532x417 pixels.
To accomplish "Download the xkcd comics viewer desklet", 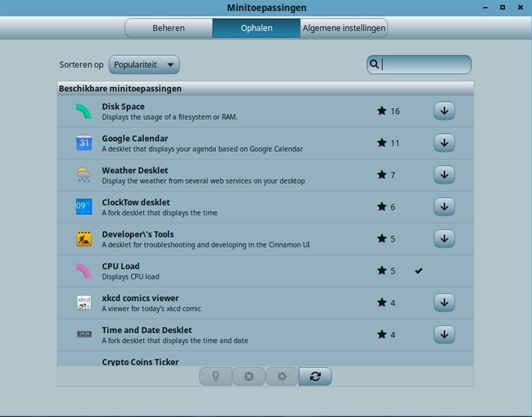I will (444, 303).
